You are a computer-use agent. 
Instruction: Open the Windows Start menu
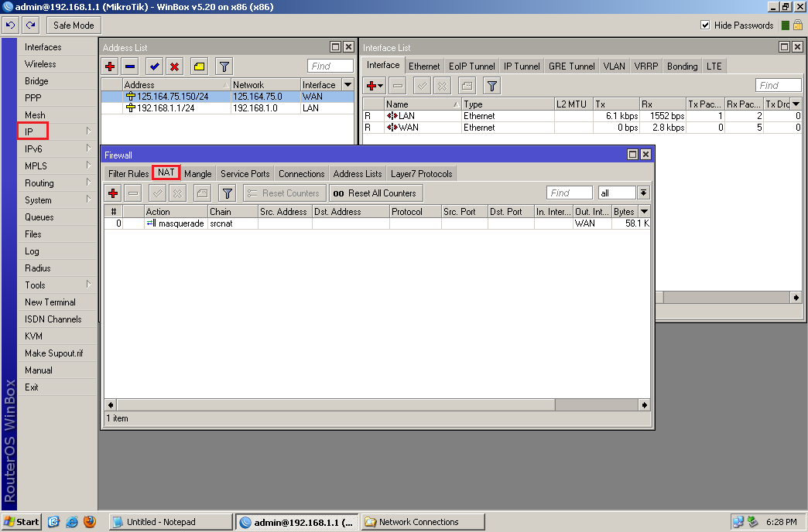(x=22, y=522)
